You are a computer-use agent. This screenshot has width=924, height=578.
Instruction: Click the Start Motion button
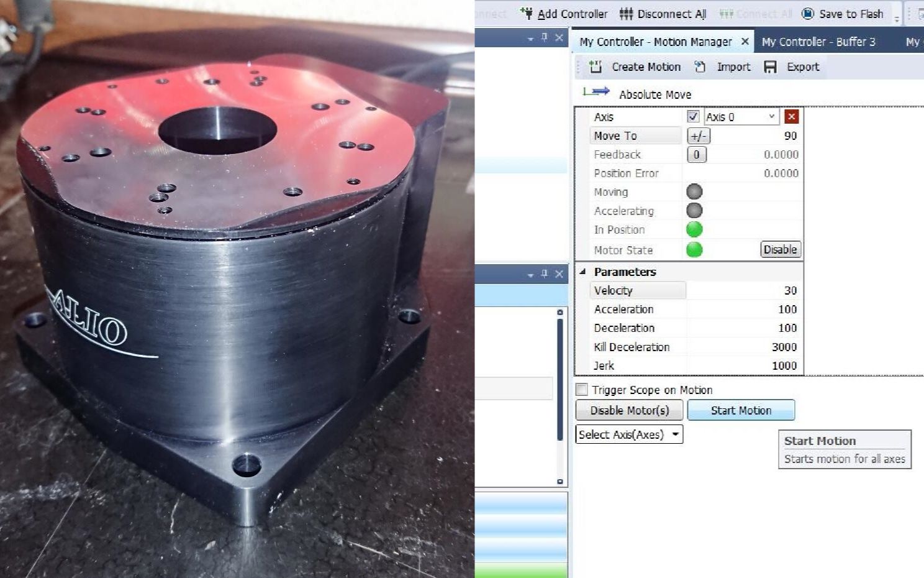coord(741,410)
